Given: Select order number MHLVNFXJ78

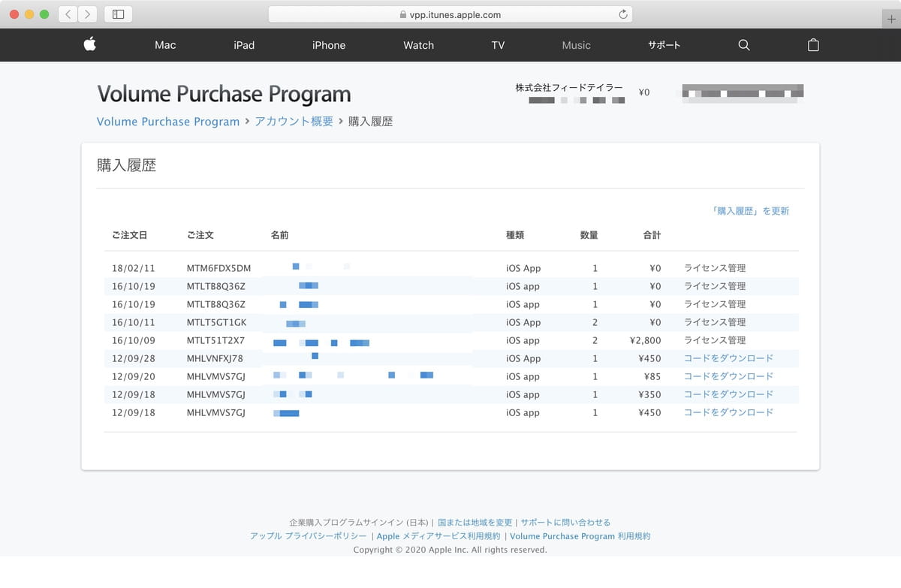Looking at the screenshot, I should tap(215, 358).
